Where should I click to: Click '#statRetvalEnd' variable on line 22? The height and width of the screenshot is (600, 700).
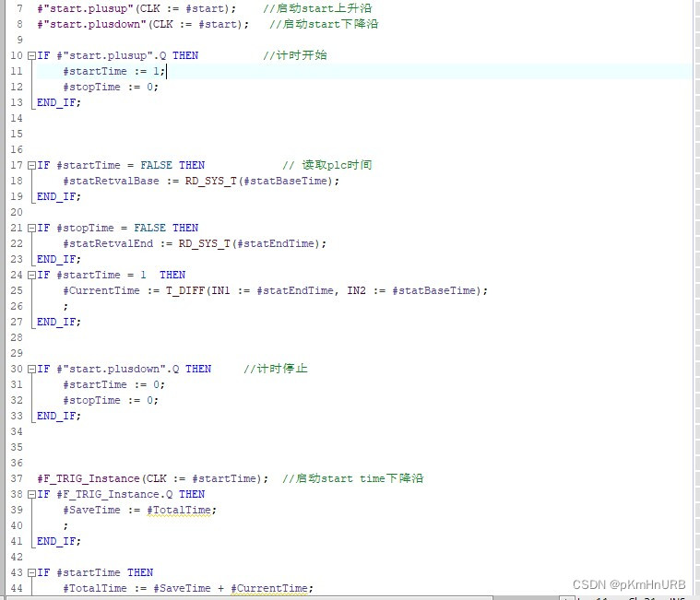click(x=108, y=243)
